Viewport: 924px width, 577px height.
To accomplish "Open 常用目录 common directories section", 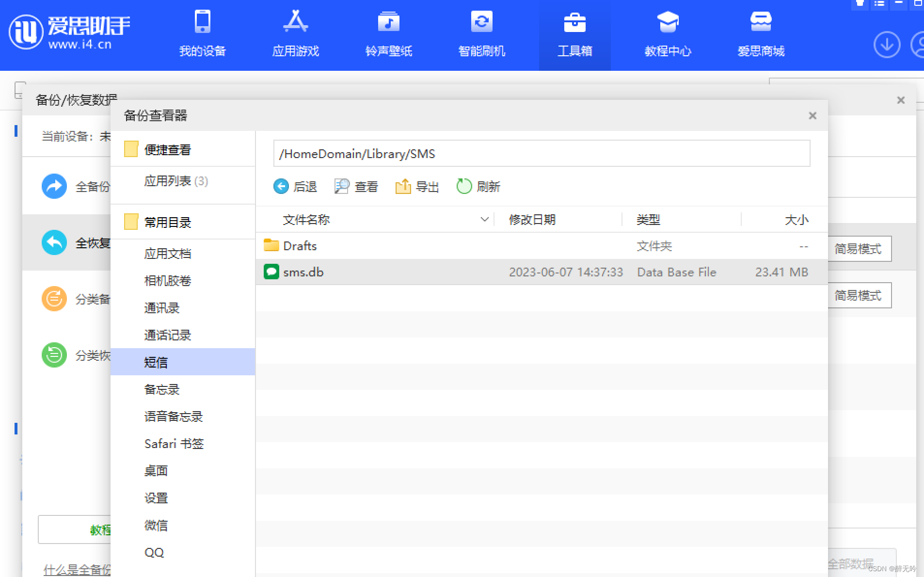I will pyautogui.click(x=168, y=223).
